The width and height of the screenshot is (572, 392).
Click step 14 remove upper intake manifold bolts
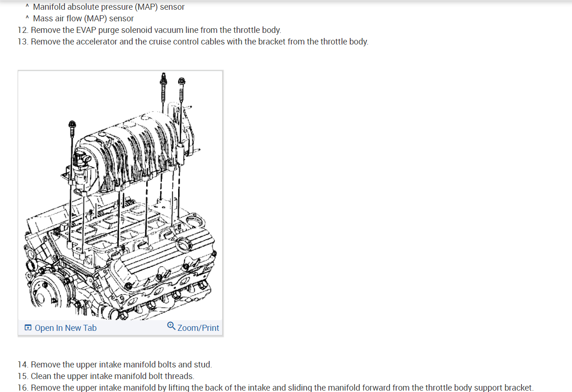(x=115, y=365)
